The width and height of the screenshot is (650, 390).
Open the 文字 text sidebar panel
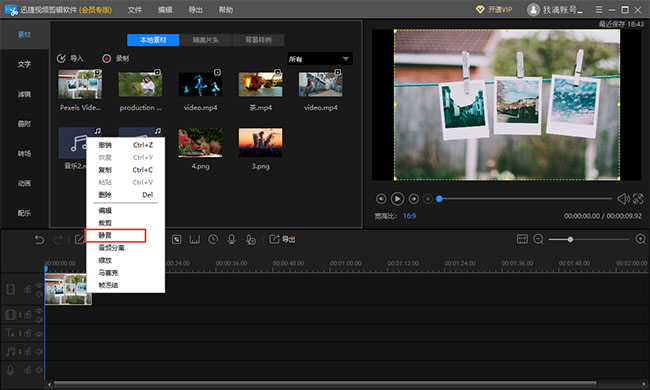pyautogui.click(x=24, y=64)
